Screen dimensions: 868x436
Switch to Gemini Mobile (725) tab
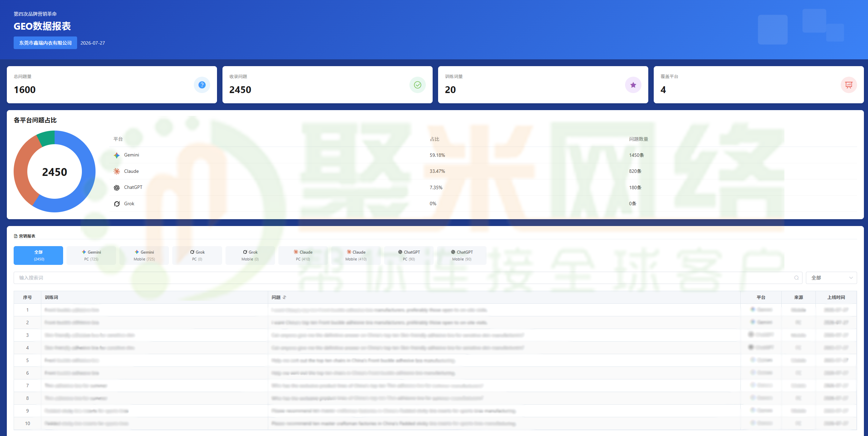tap(144, 255)
